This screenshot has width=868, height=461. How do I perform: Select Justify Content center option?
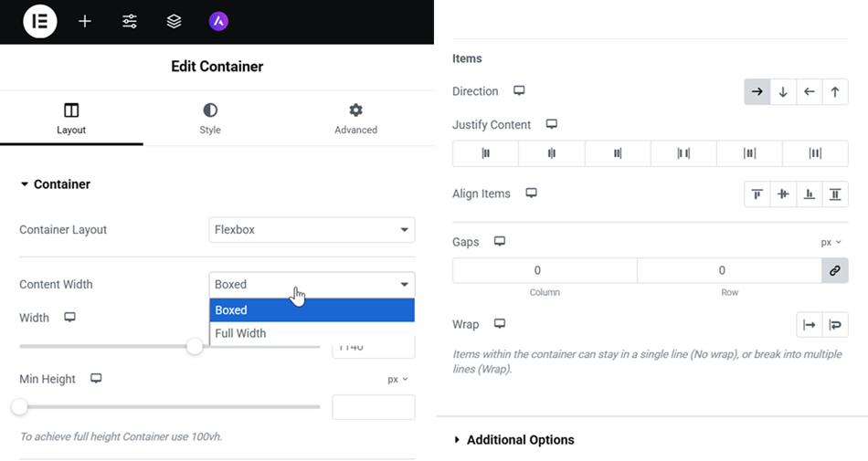point(551,153)
